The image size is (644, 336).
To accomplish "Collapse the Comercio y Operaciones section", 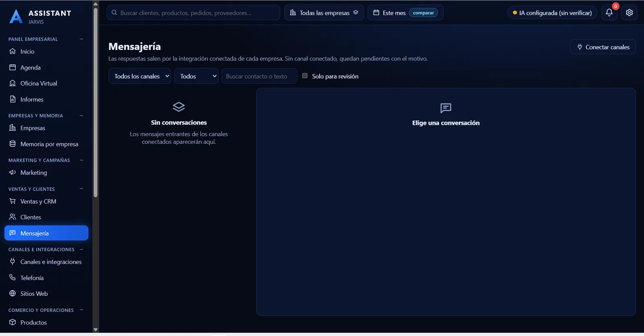I will [81, 310].
